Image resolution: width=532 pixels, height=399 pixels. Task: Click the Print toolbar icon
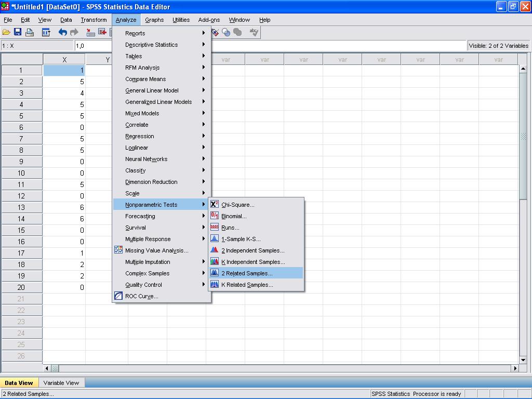[30, 32]
